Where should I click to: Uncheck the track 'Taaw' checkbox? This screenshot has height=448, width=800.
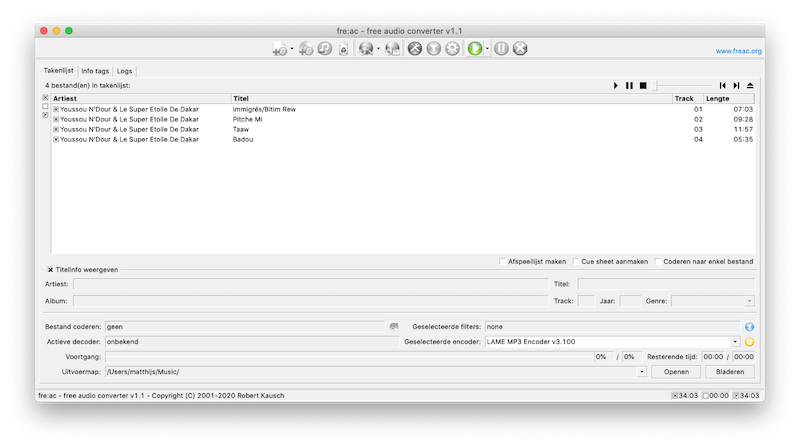(x=56, y=129)
